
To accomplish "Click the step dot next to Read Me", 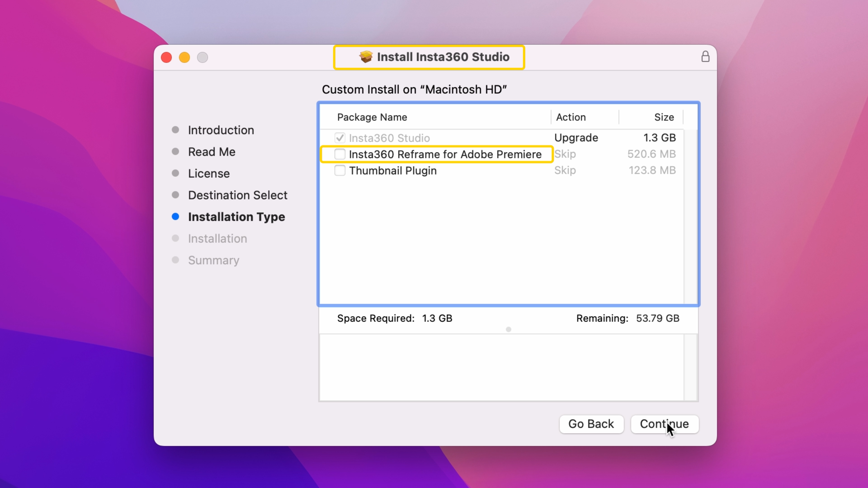I will pyautogui.click(x=176, y=151).
